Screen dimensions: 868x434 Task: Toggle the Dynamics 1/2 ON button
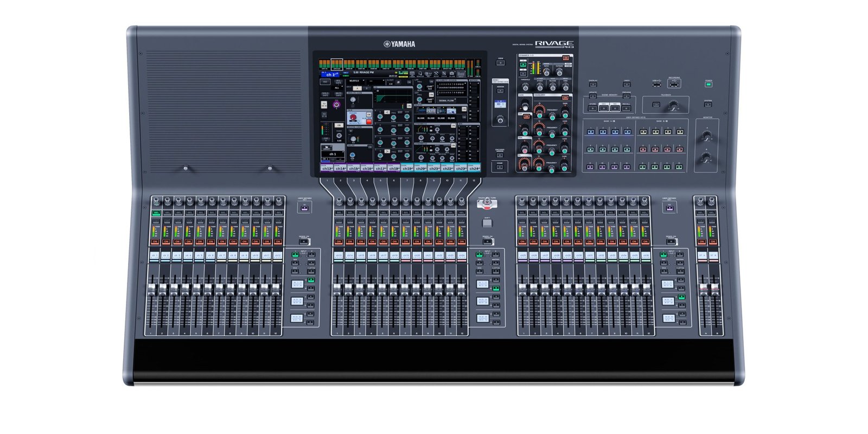tap(566, 58)
